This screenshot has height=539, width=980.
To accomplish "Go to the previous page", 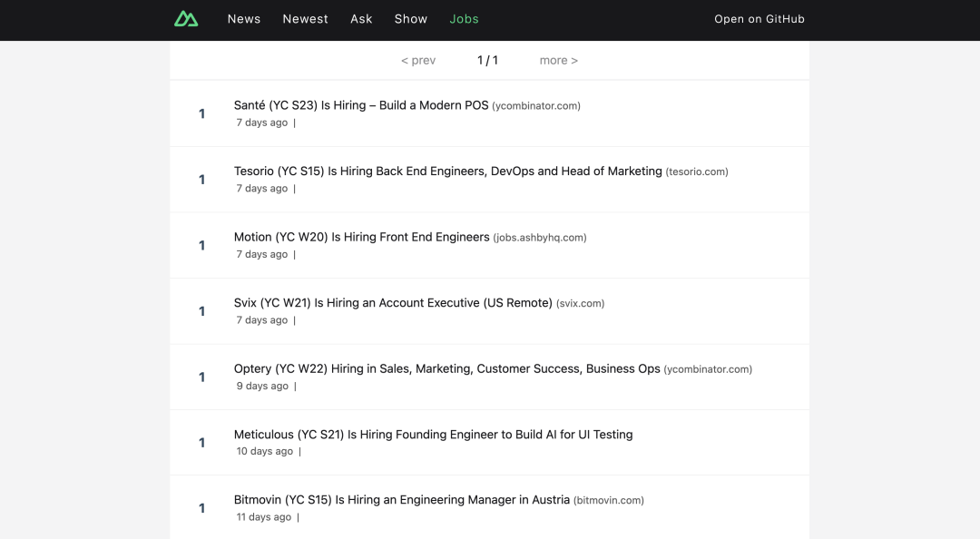I will pyautogui.click(x=418, y=61).
